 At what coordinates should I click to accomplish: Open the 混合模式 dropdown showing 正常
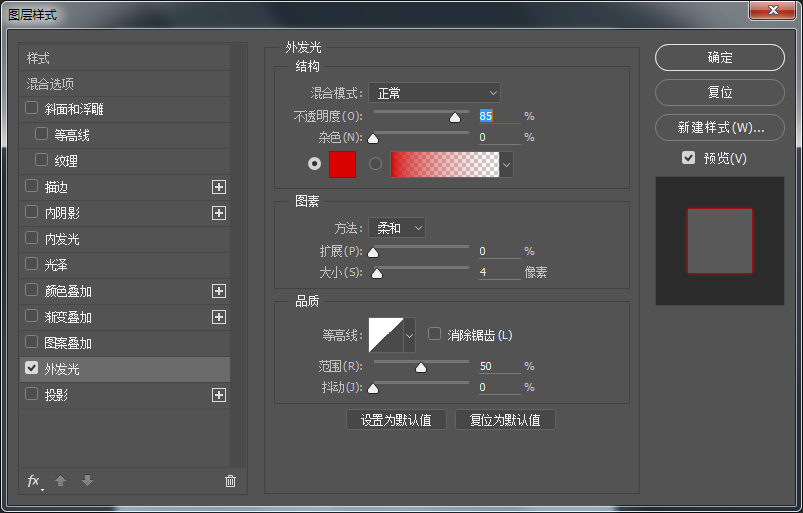(434, 93)
